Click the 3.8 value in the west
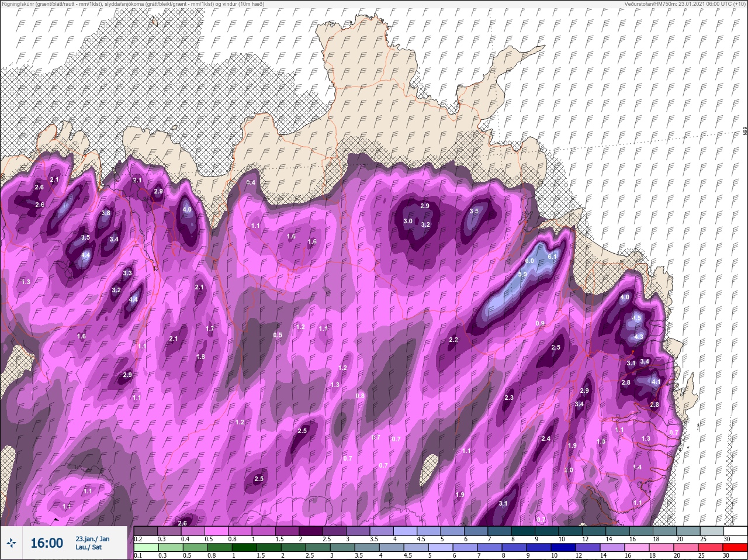Image resolution: width=748 pixels, height=560 pixels. tap(105, 213)
